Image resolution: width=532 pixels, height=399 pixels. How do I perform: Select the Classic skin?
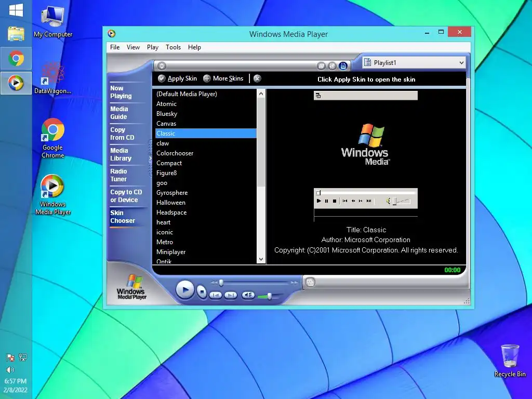click(206, 134)
